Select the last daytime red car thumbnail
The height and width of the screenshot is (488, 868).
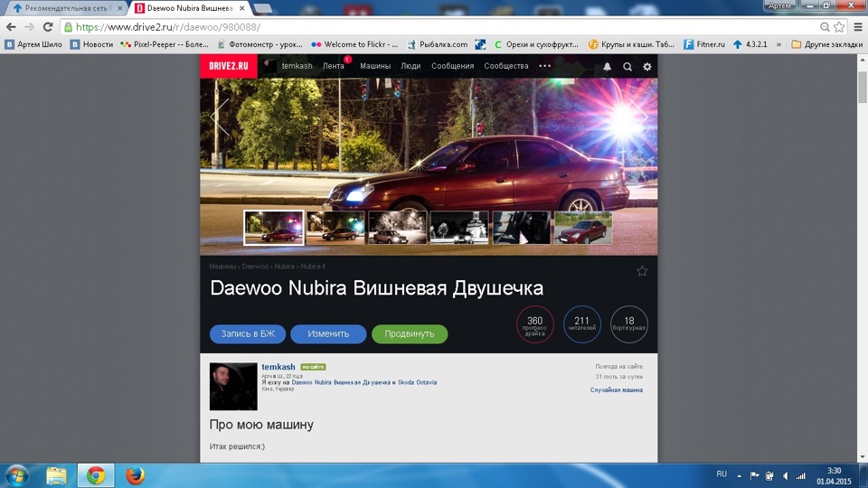click(x=583, y=228)
